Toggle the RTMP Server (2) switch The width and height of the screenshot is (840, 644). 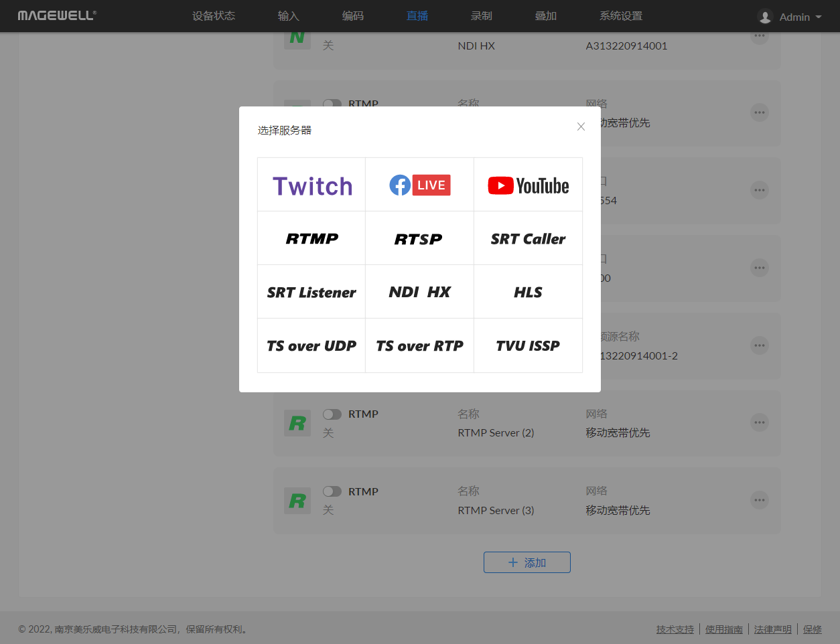(x=332, y=414)
